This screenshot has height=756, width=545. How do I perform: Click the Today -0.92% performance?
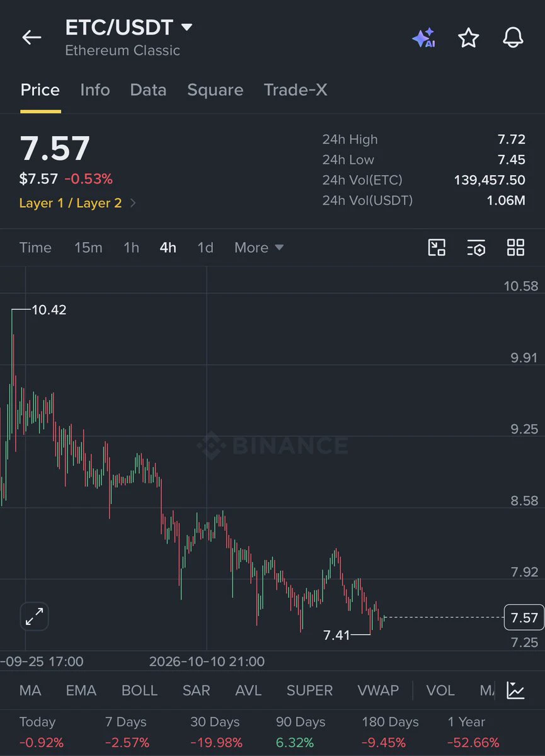pyautogui.click(x=42, y=732)
